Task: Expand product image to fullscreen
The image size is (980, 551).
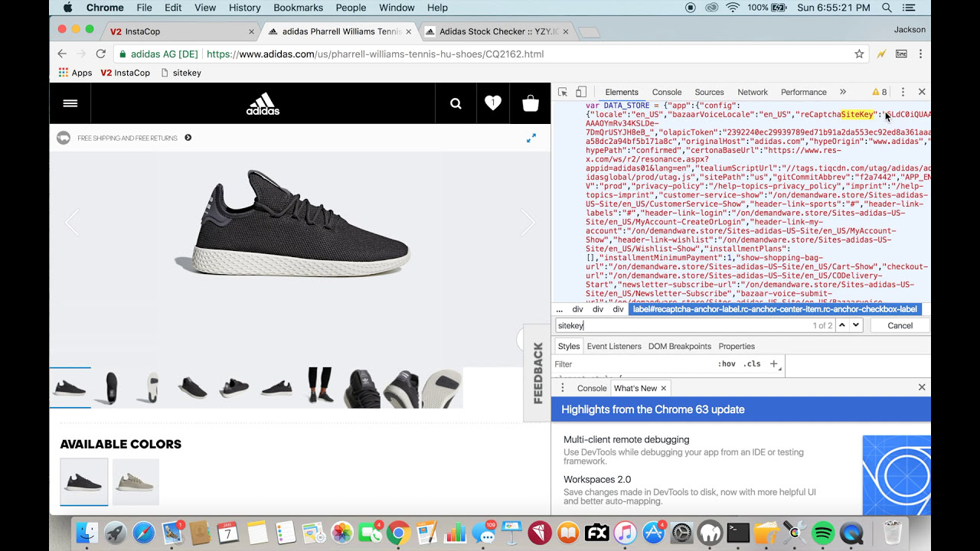Action: click(x=531, y=139)
